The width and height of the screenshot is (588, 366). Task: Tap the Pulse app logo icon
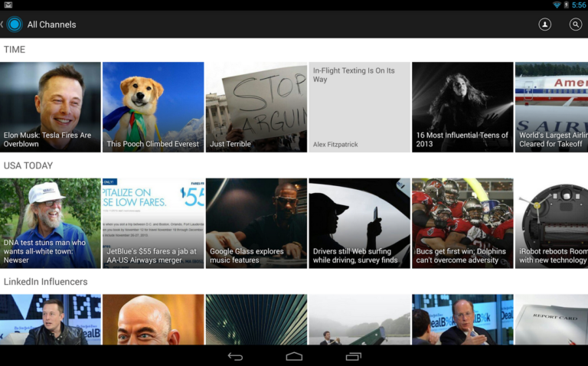[14, 25]
